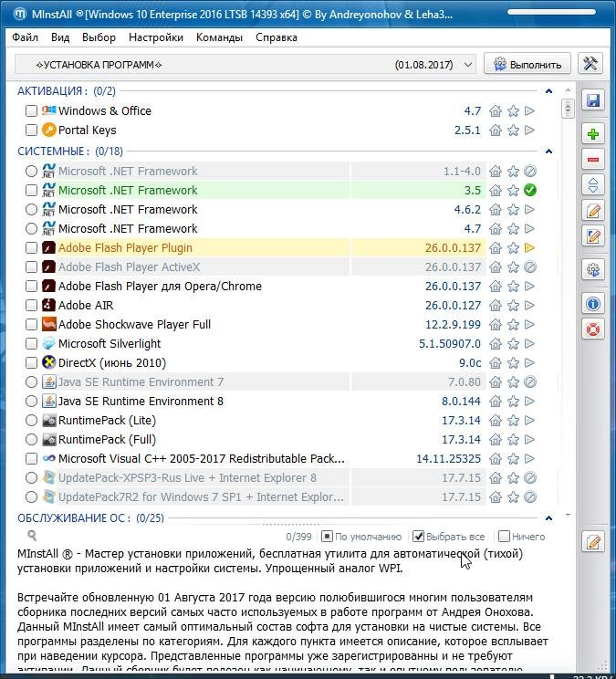616x679 pixels.
Task: Click play arrow for Visual C++ Redistributable row
Action: [529, 458]
